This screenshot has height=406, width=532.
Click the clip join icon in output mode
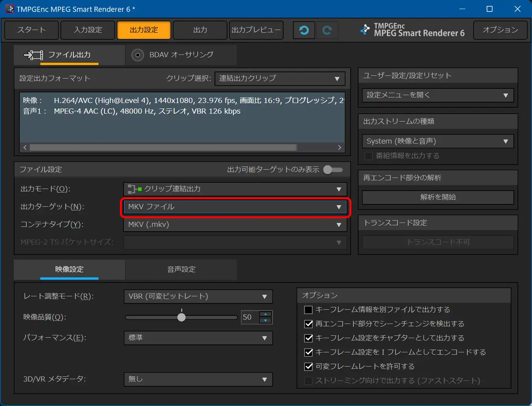coord(134,189)
